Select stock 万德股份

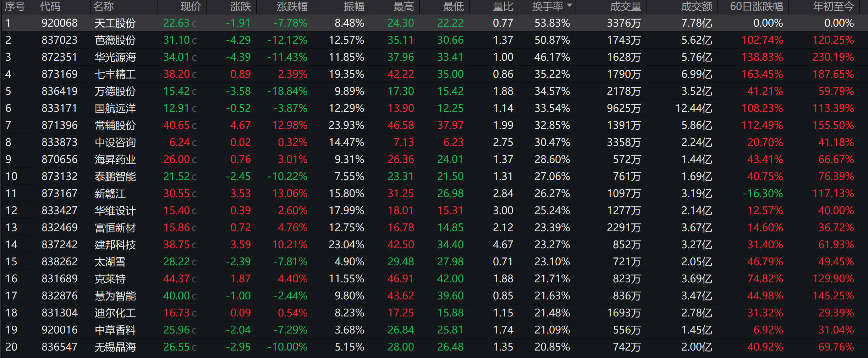115,91
